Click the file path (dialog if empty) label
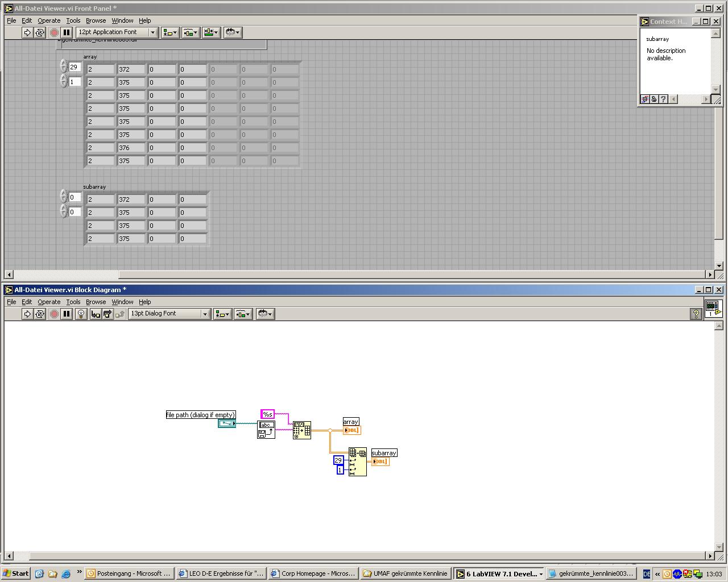The width and height of the screenshot is (728, 582). pos(201,415)
